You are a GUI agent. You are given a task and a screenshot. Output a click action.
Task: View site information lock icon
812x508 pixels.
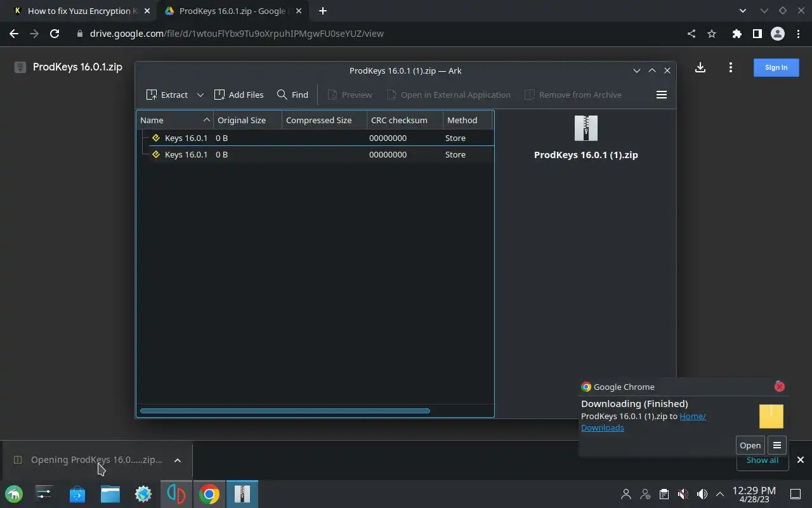pyautogui.click(x=80, y=34)
